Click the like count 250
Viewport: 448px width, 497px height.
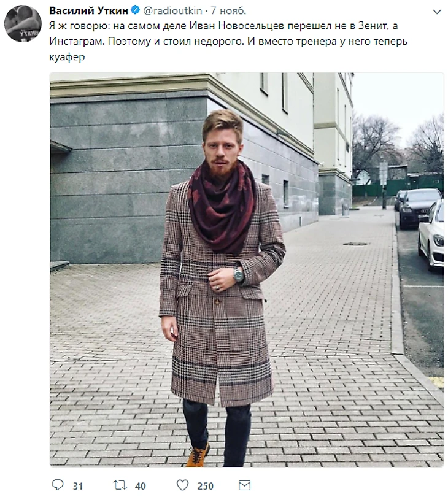[206, 486]
